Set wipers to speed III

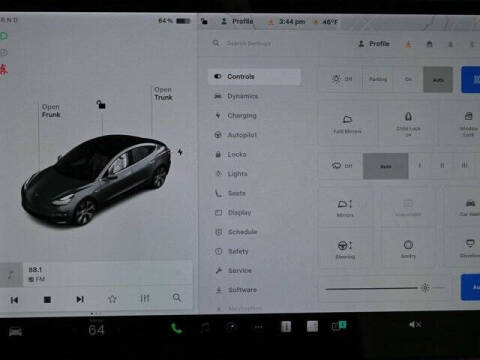coord(464,165)
